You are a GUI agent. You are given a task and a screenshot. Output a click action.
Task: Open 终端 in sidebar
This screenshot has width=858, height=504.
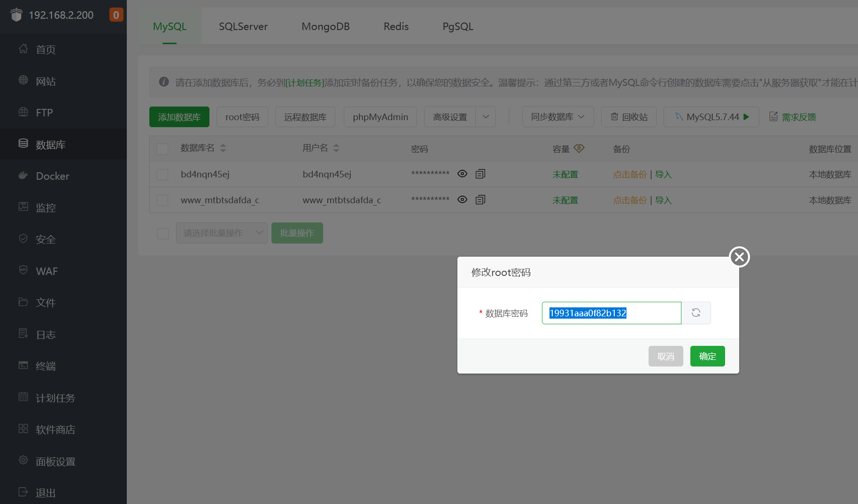tap(63, 366)
